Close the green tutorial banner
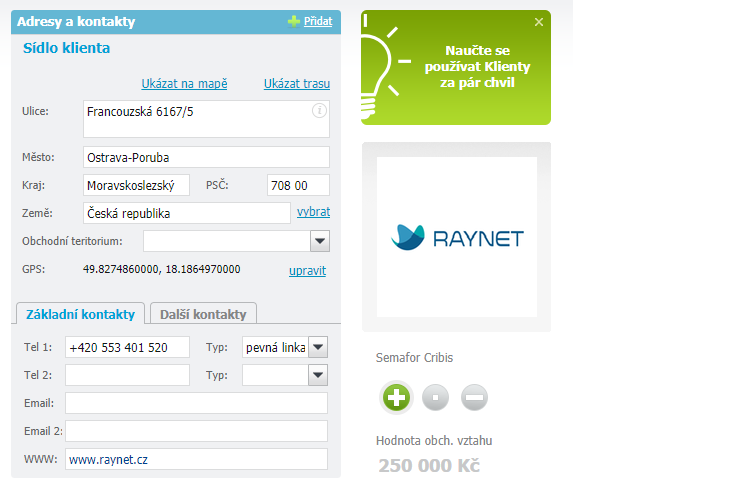The image size is (750, 488). pyautogui.click(x=539, y=22)
